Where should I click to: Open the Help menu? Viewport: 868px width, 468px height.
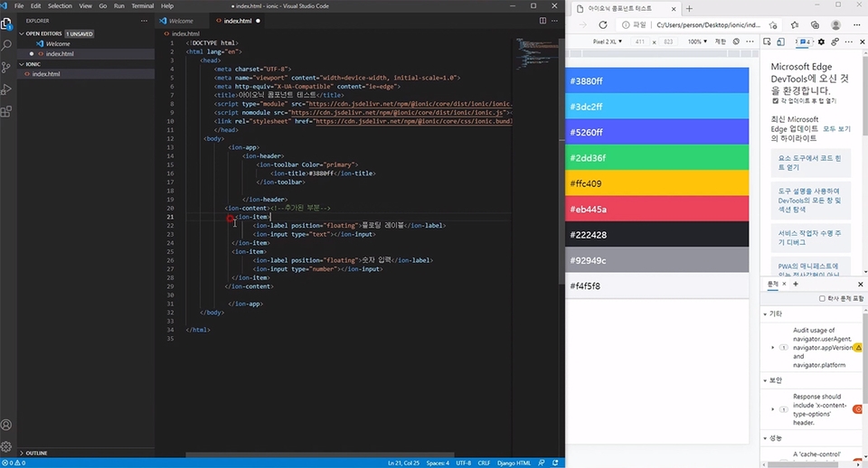166,6
